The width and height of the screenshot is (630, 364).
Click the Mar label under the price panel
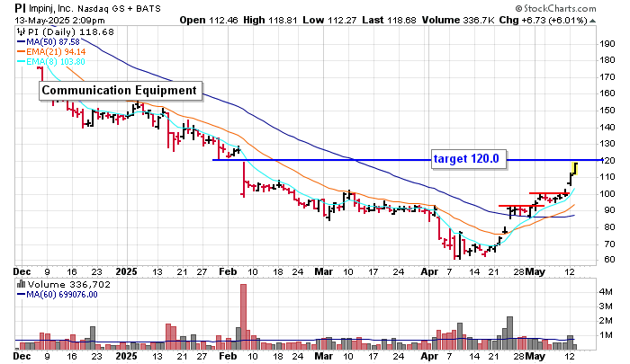coord(323,271)
